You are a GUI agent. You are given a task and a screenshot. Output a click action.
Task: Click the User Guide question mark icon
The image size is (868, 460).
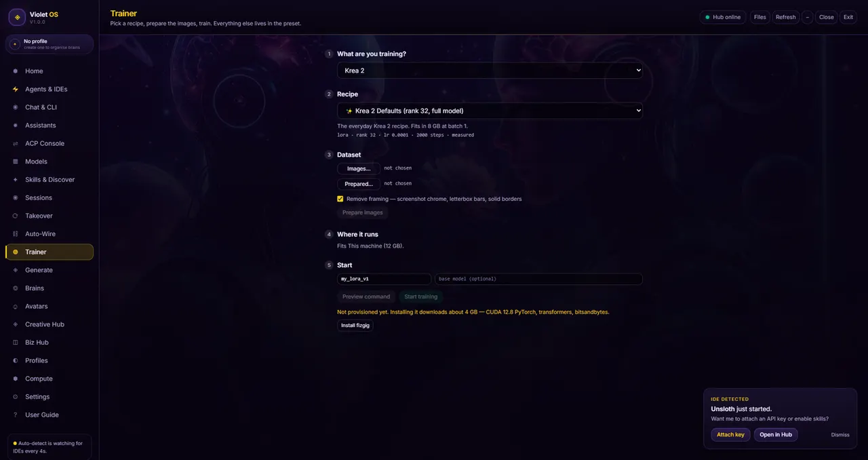(x=16, y=415)
